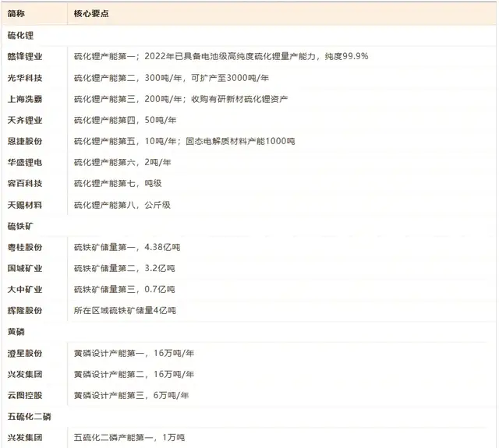Select the 容百科技 company name cell
Viewport: 499px width, 448px height.
(x=25, y=183)
